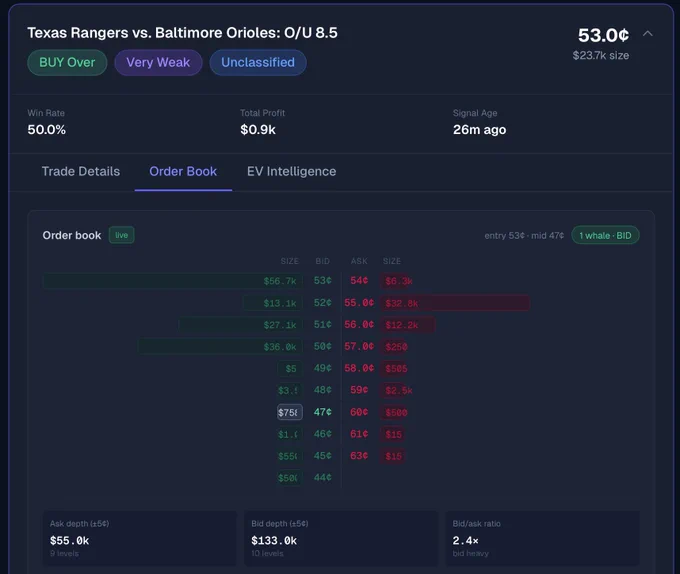Image resolution: width=680 pixels, height=574 pixels.
Task: Click the $5 bid size at 49¢
Action: coord(290,369)
